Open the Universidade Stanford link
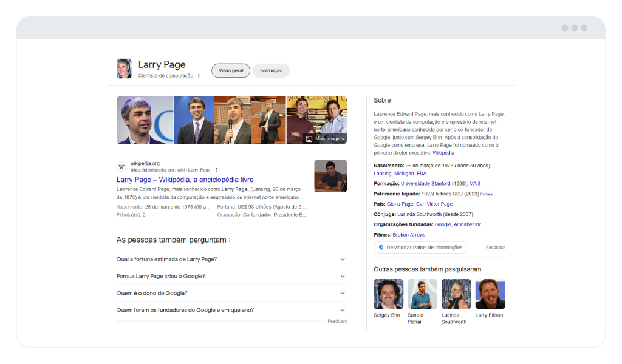Screen dimensions: 622x364 [425, 184]
